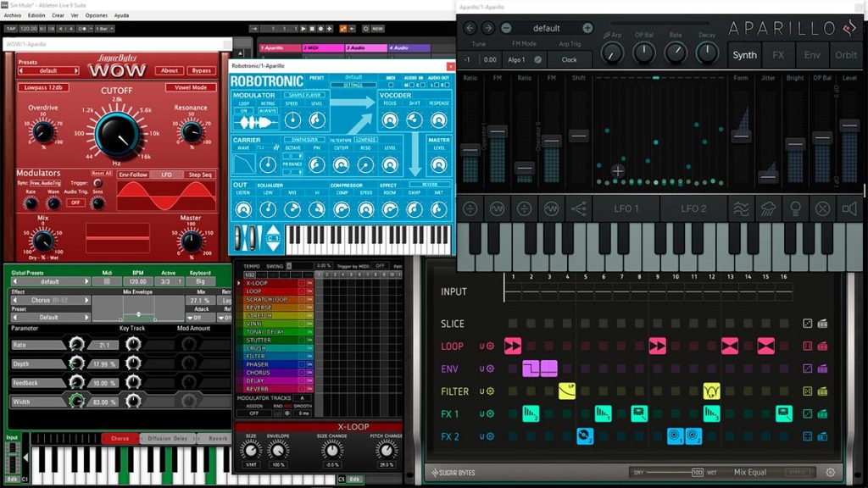Toggle the Trigger by MIDI OFF switch
868x488 pixels.
tap(380, 266)
